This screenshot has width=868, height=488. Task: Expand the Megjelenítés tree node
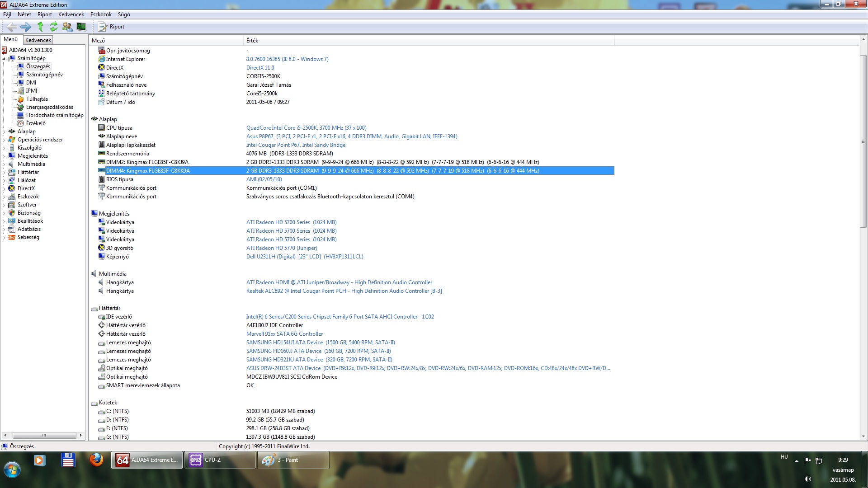[4, 156]
